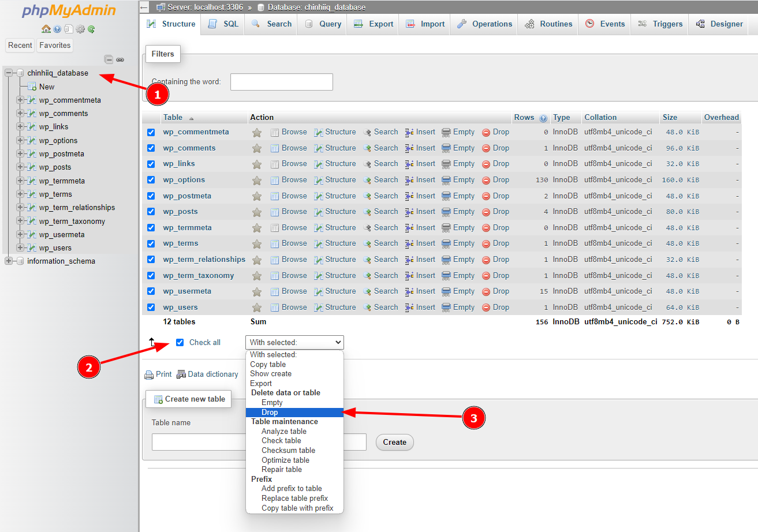Click the Create new table tab
The height and width of the screenshot is (532, 758).
tap(189, 399)
